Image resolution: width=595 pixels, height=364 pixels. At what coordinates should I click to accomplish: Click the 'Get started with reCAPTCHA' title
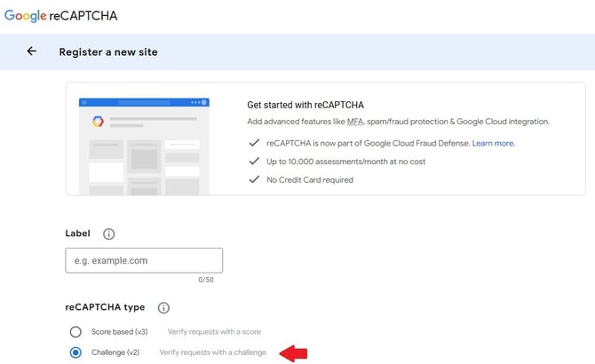305,105
